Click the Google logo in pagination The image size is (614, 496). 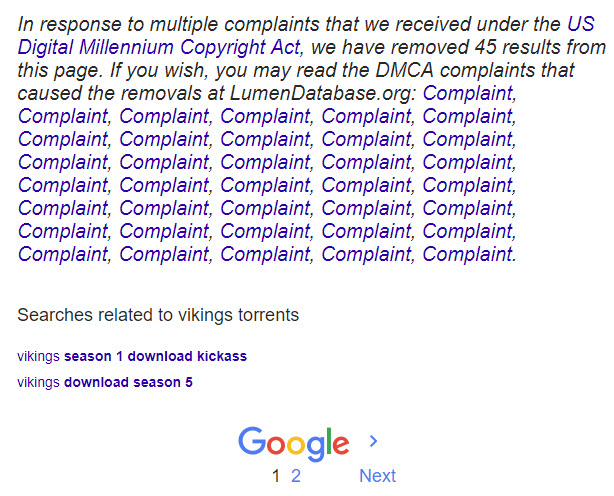point(293,443)
